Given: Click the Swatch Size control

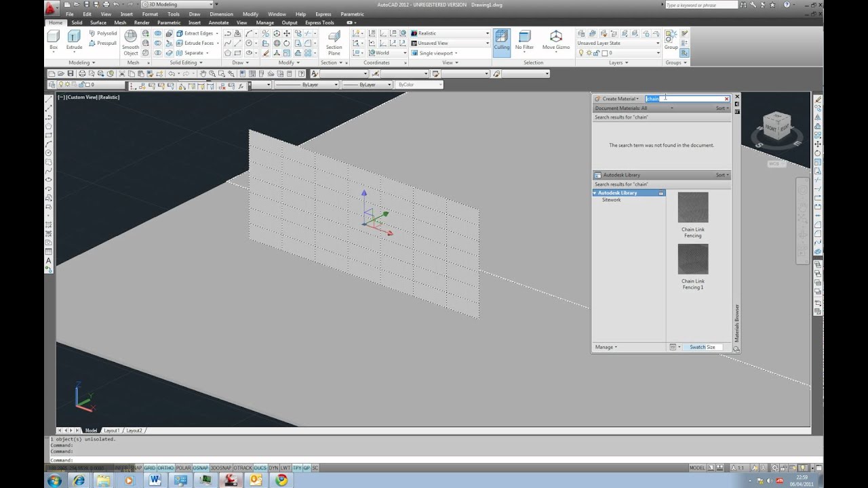Looking at the screenshot, I should pos(702,347).
